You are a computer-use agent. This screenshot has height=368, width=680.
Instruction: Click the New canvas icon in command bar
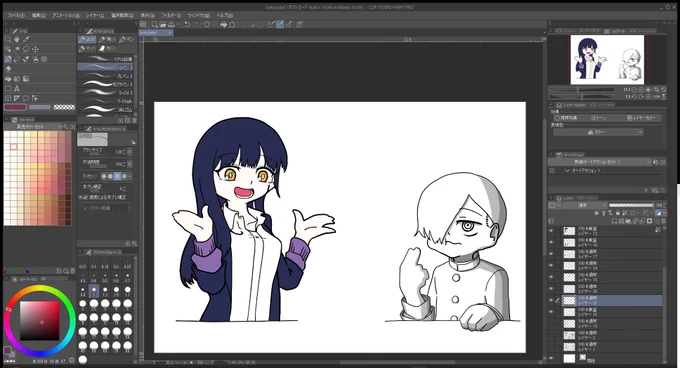pyautogui.click(x=154, y=24)
